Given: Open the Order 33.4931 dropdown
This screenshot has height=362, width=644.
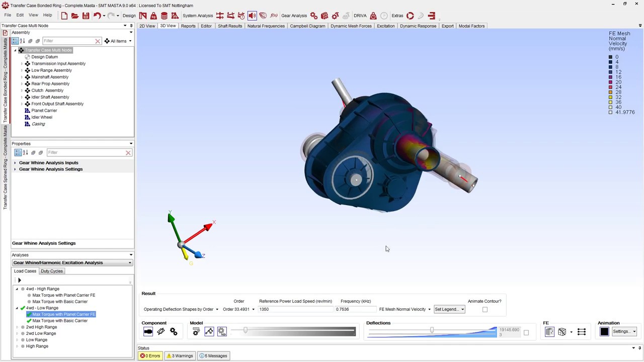Looking at the screenshot, I should pyautogui.click(x=253, y=310).
